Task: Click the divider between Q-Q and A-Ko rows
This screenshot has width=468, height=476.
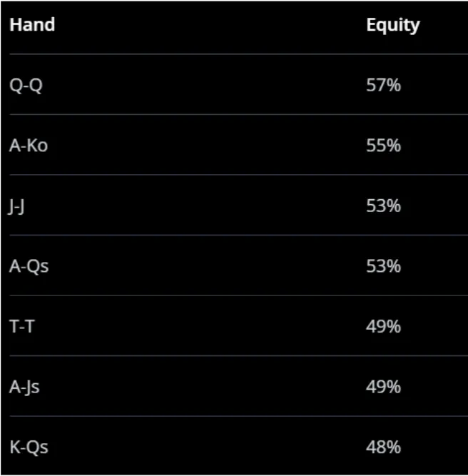Action: pyautogui.click(x=234, y=114)
